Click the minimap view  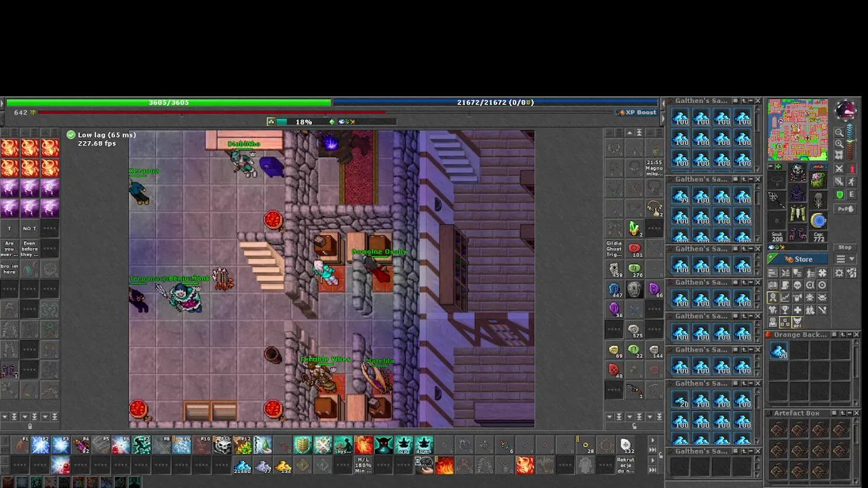(x=797, y=129)
